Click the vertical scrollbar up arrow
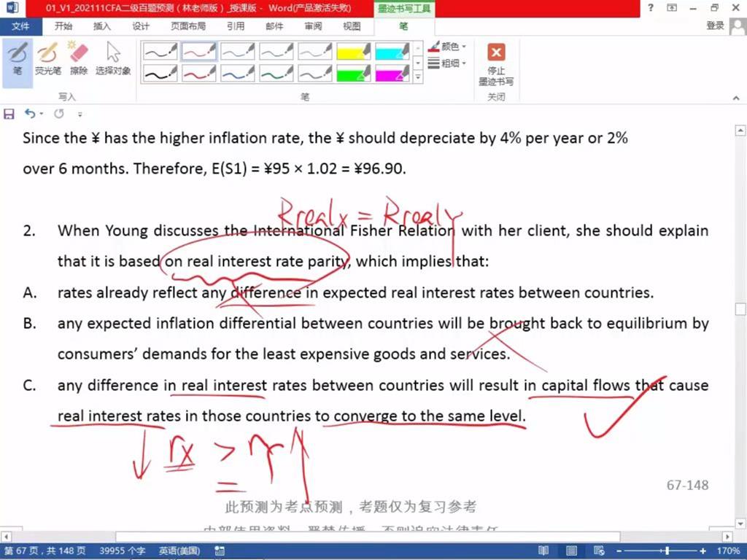The image size is (747, 560). click(740, 130)
